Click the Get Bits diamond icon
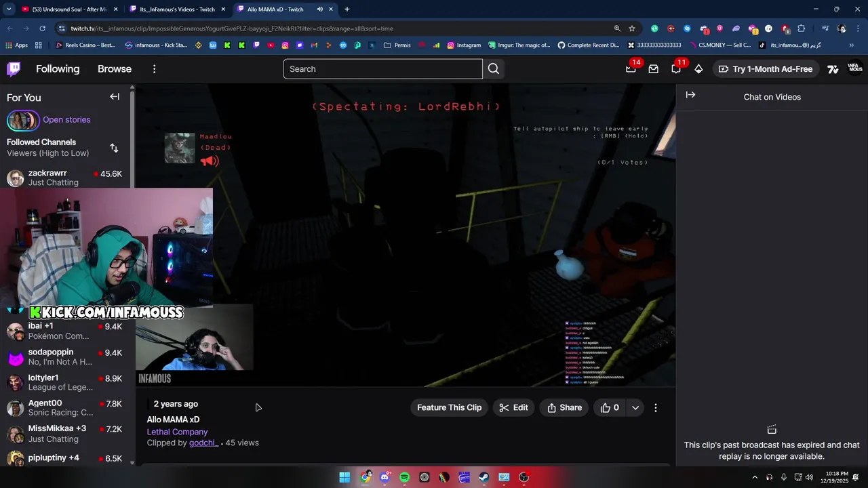Screen dimensions: 868x488 coord(698,69)
